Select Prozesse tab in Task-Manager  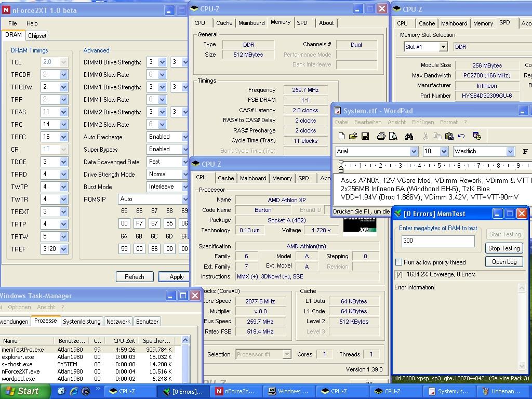(46, 321)
